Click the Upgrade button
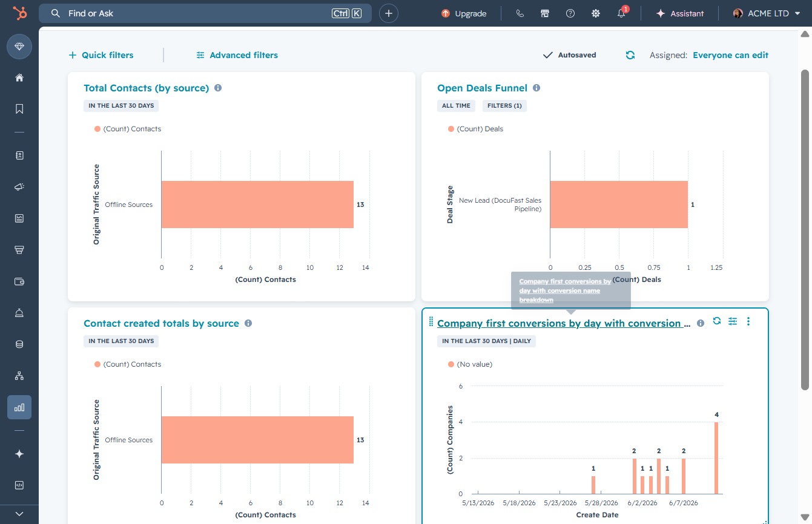Image resolution: width=812 pixels, height=524 pixels. coord(464,13)
